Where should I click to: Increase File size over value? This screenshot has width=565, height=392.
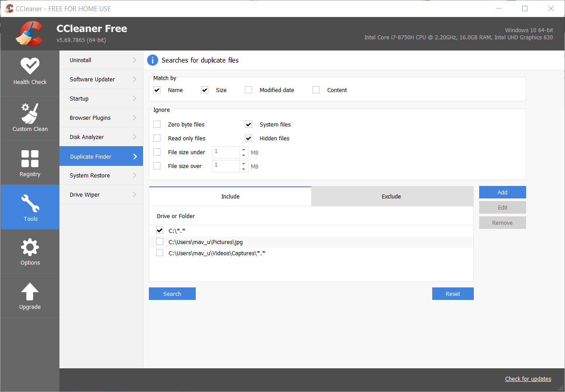[244, 163]
